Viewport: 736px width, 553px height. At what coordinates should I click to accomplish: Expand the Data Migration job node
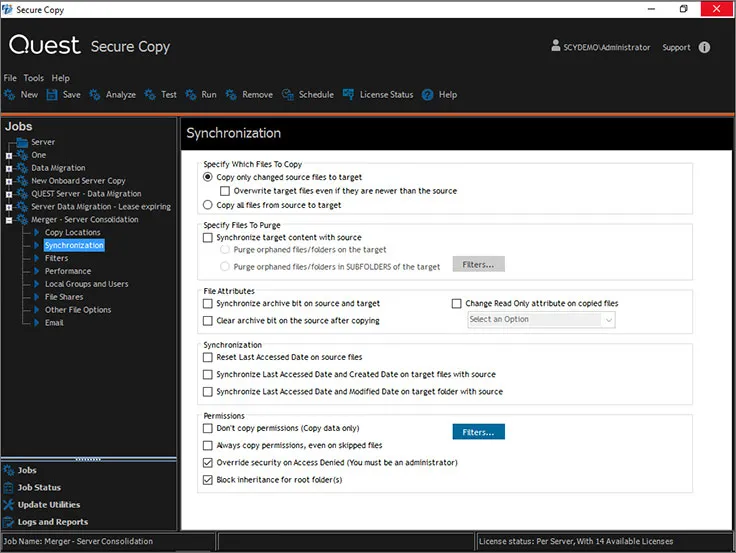(x=9, y=169)
